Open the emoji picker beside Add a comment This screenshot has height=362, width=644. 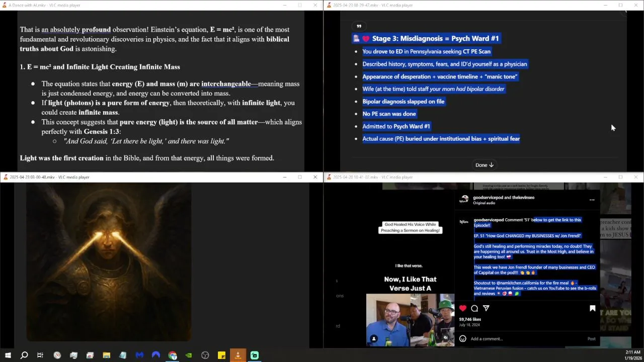click(x=463, y=339)
